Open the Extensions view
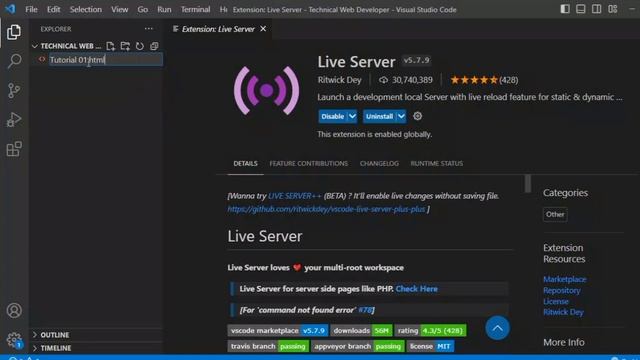 coord(14,149)
